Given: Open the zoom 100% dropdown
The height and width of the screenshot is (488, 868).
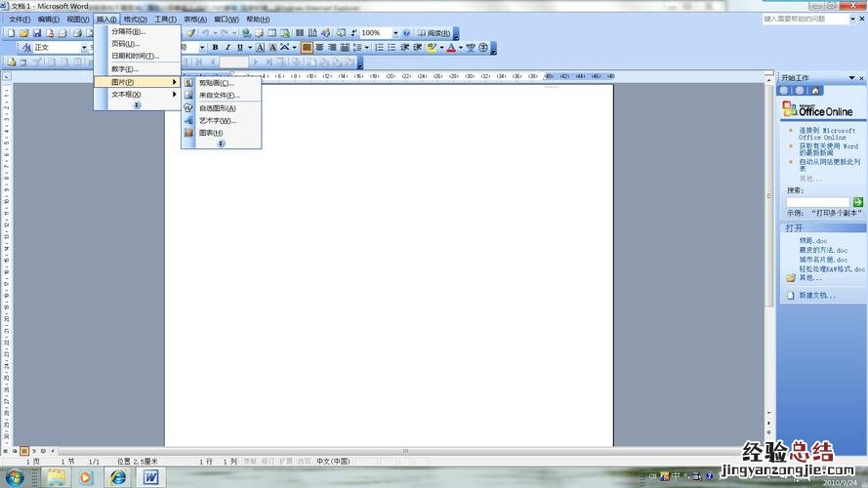Looking at the screenshot, I should (395, 33).
